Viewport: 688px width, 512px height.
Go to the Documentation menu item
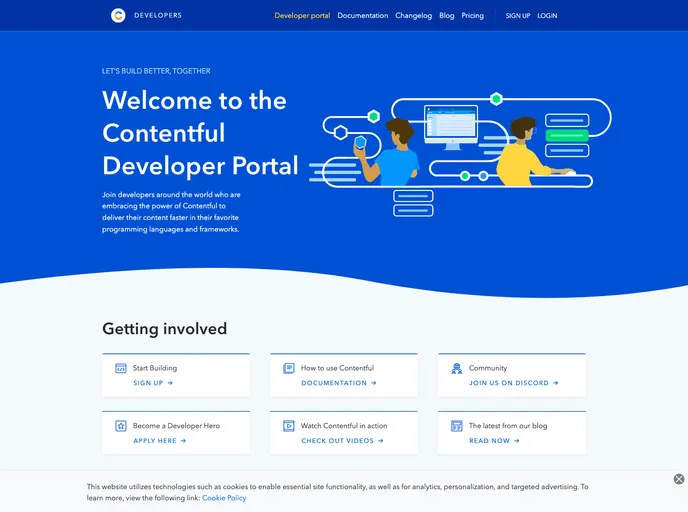[362, 15]
